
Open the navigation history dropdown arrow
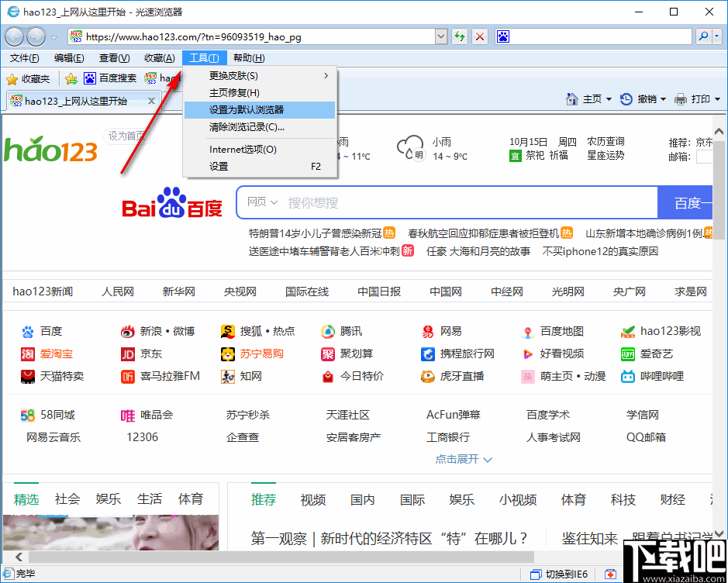tap(53, 37)
